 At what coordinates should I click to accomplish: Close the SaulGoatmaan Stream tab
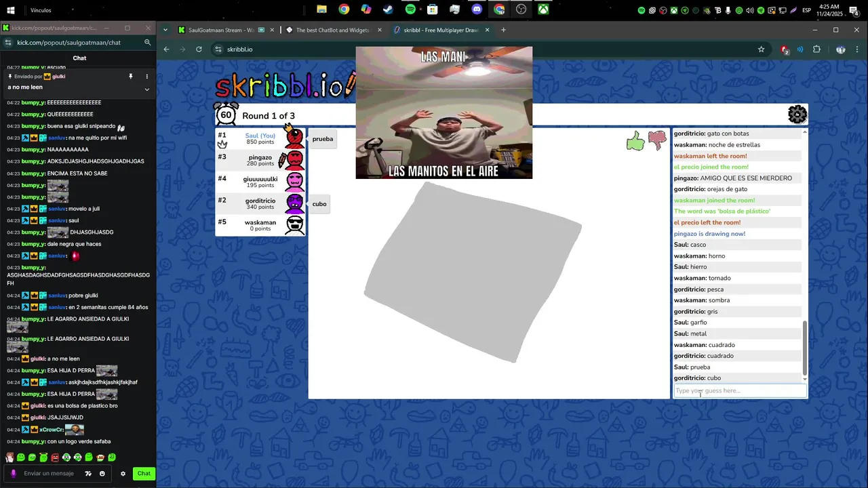click(273, 30)
